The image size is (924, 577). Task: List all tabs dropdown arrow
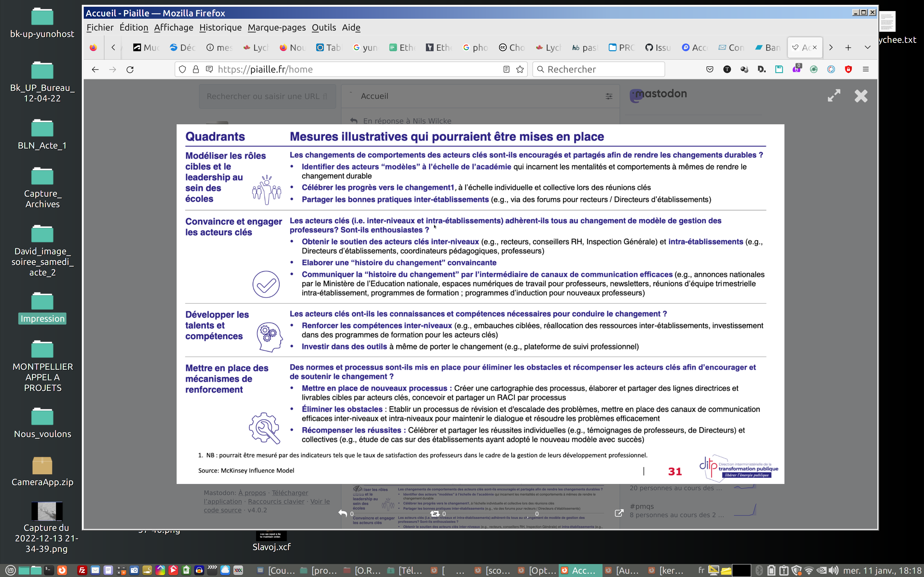[x=867, y=47]
